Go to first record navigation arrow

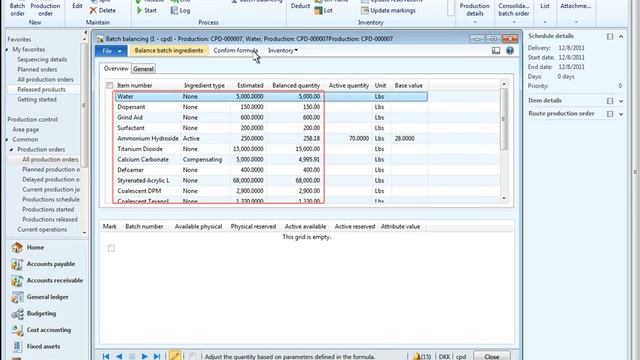pyautogui.click(x=106, y=356)
